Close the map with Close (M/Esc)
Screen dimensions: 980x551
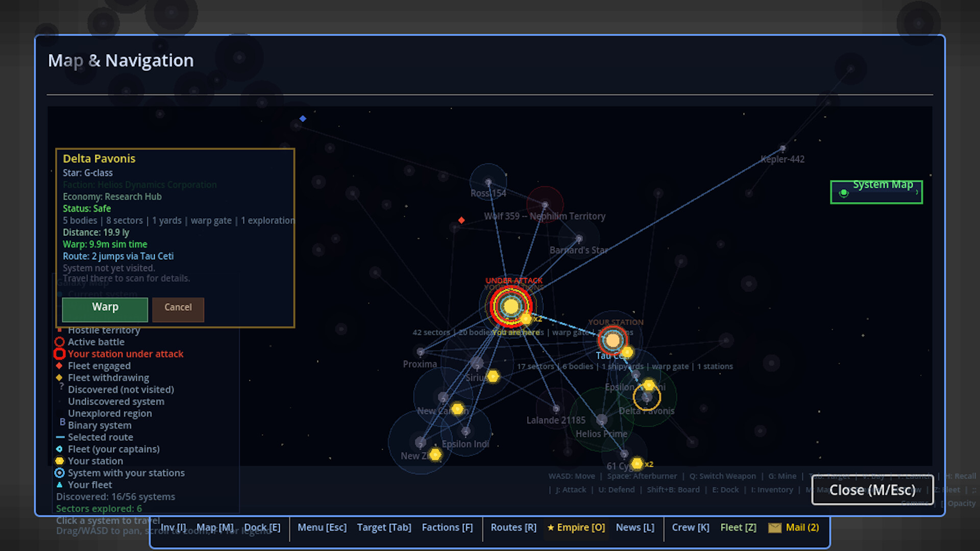[872, 490]
